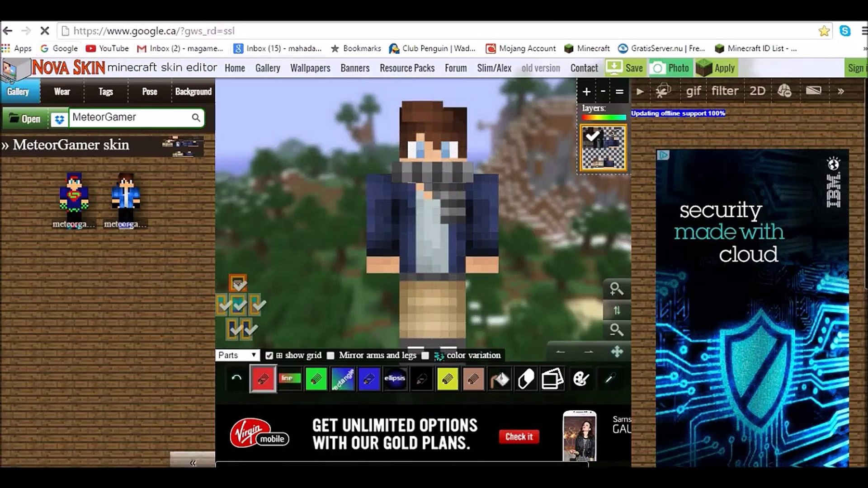This screenshot has width=868, height=488.
Task: Select the eyedropper color picker
Action: click(x=610, y=379)
